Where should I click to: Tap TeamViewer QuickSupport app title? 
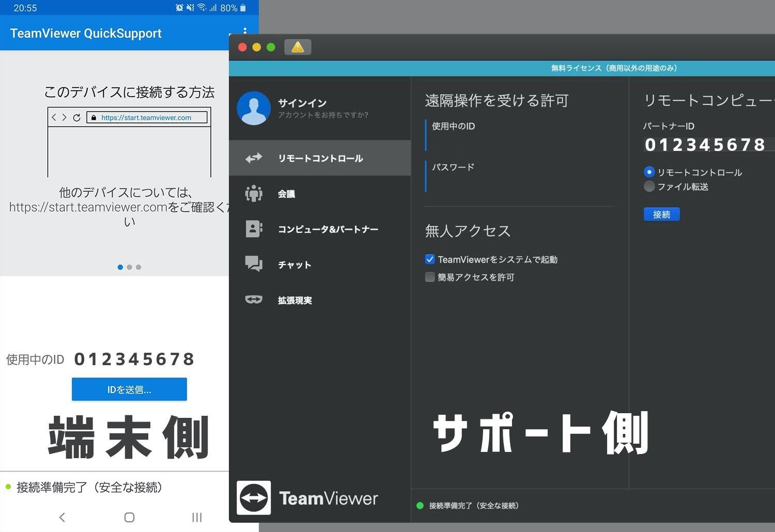click(86, 34)
